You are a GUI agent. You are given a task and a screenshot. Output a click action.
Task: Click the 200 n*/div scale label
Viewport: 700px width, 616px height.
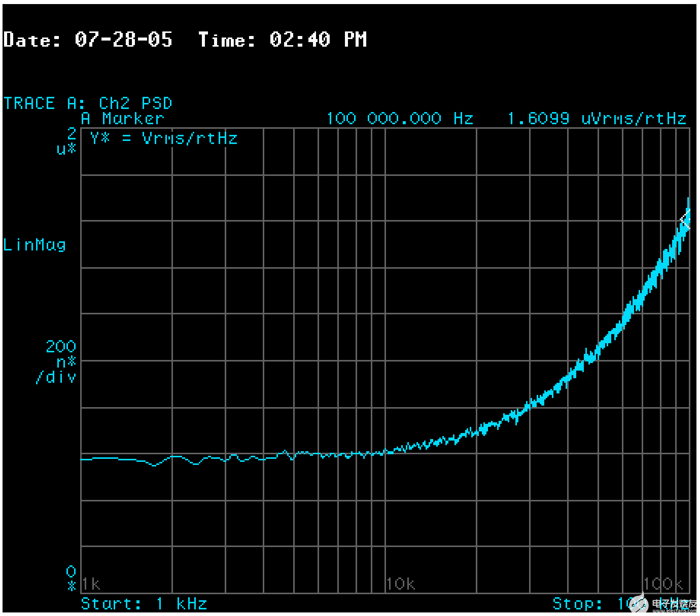[57, 362]
